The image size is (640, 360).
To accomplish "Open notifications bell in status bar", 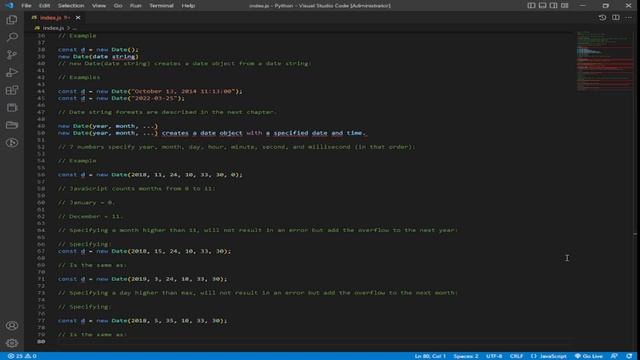I will pos(629,356).
